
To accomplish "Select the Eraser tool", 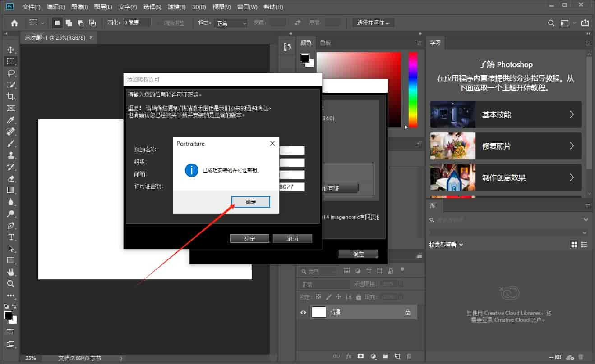I will [11, 178].
